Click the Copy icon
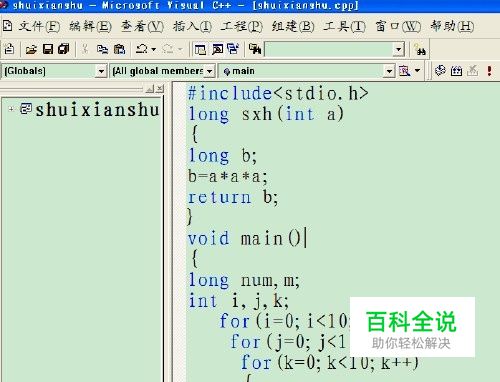This screenshot has height=382, width=500. (x=102, y=49)
